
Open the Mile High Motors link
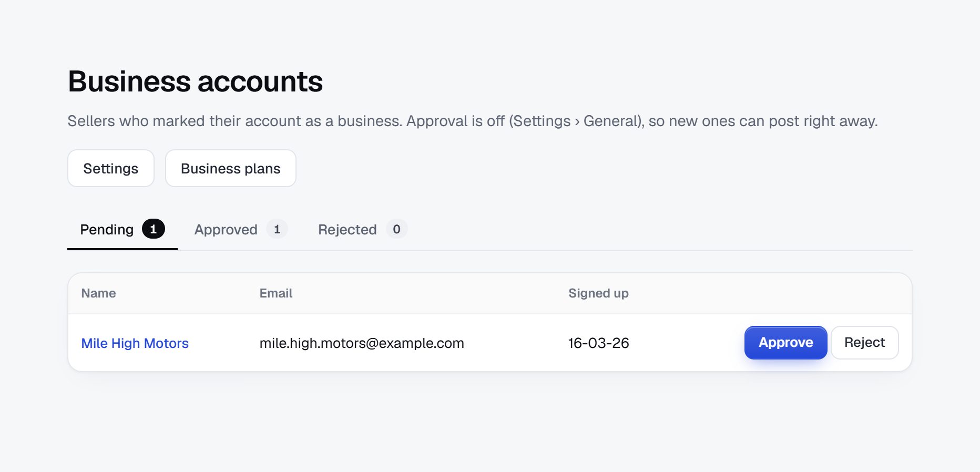pyautogui.click(x=135, y=343)
